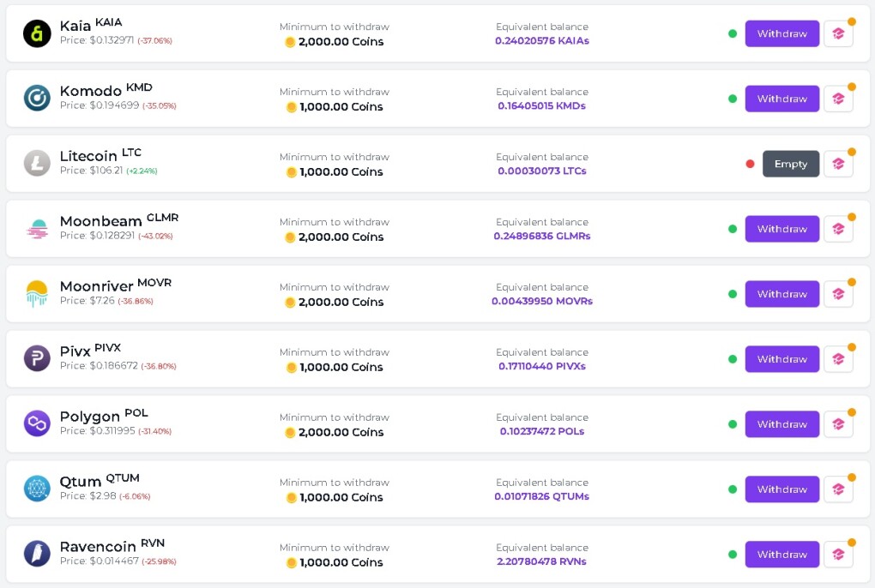
Task: Click the Moonbeam coin logo icon
Action: (x=37, y=229)
